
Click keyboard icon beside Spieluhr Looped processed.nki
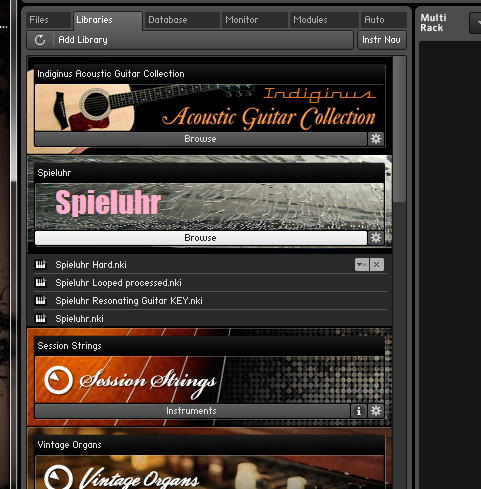(x=41, y=283)
